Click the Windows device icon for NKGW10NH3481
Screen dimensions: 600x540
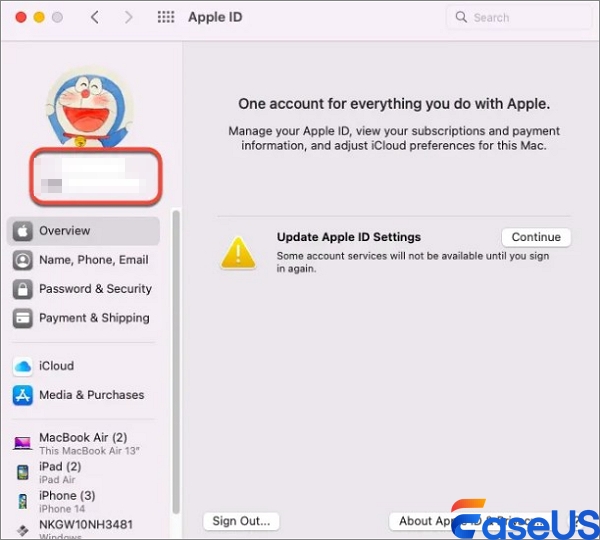coord(23,530)
